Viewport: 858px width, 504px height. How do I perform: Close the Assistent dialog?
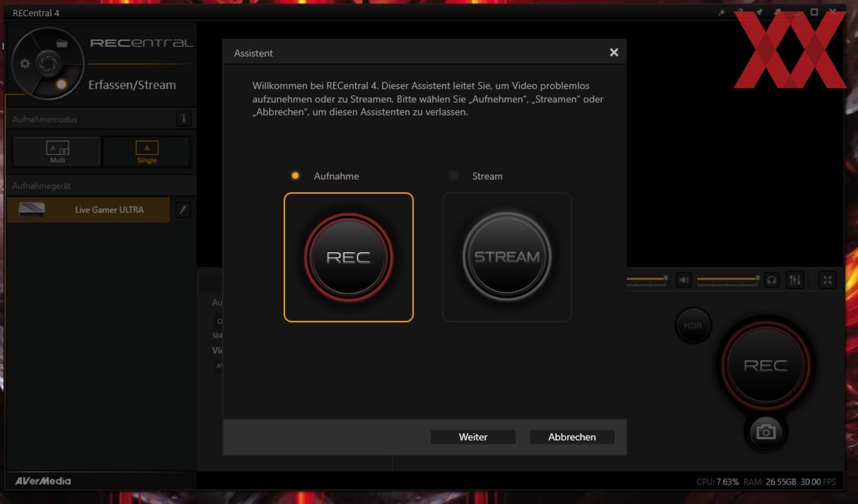[x=614, y=52]
